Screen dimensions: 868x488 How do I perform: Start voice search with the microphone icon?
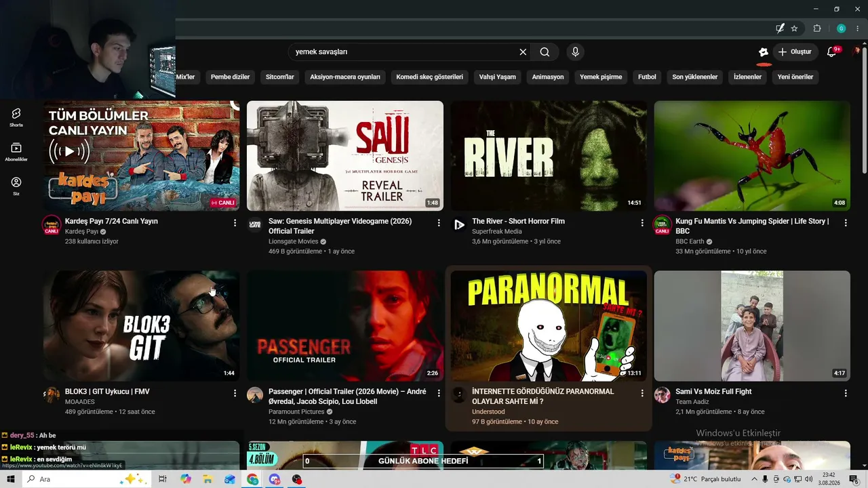pos(575,52)
